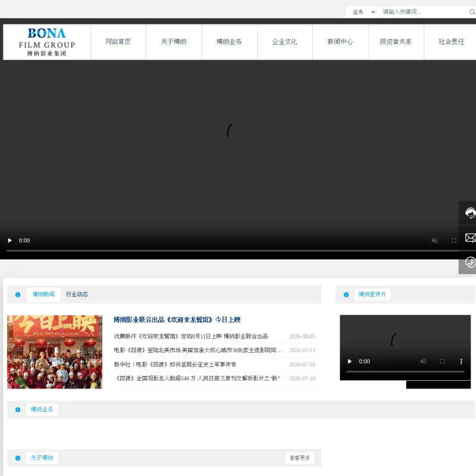Screen dimensions: 476x476
Task: Open 企业文化 menu item
Action: [x=285, y=42]
